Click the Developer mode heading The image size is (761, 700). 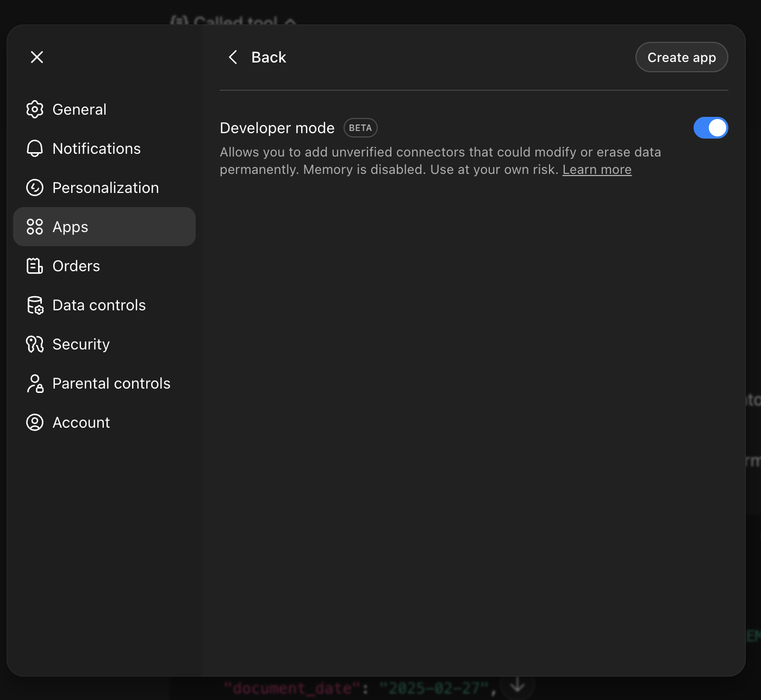pyautogui.click(x=277, y=128)
